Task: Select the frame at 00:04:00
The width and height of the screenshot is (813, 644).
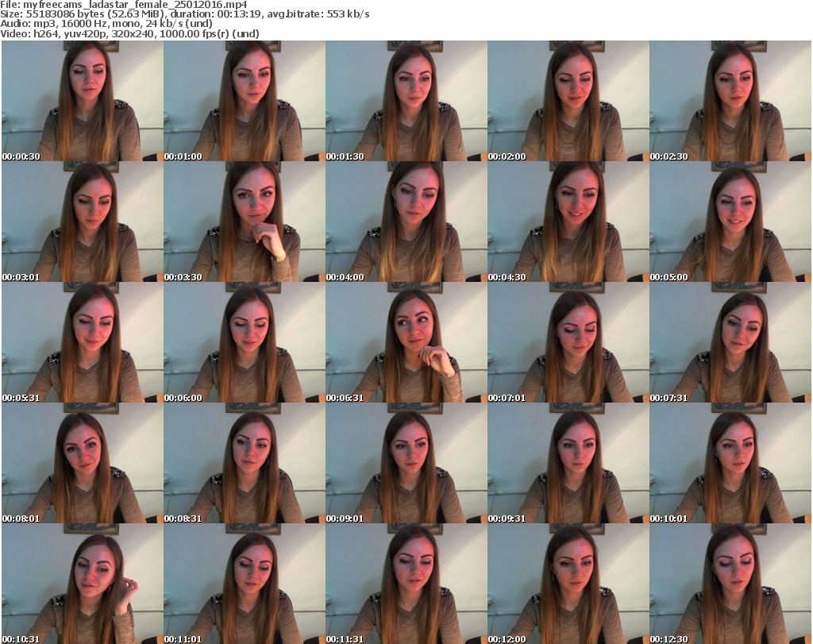Action: pyautogui.click(x=406, y=222)
